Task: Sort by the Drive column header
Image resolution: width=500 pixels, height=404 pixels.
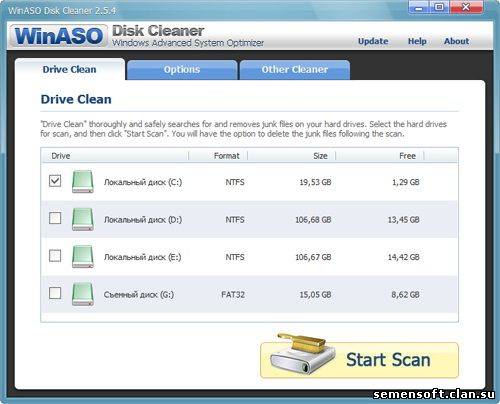Action: 115,156
